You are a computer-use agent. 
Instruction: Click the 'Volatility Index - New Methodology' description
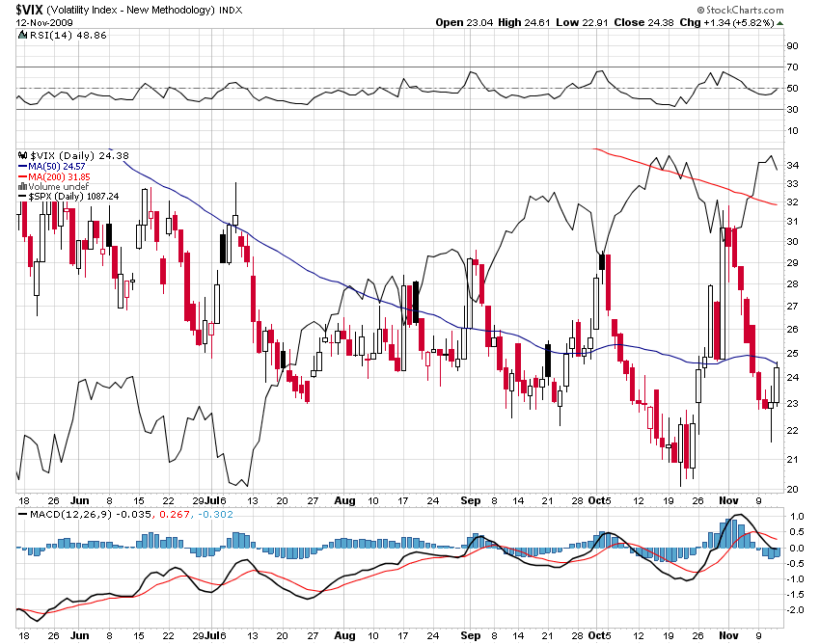click(x=130, y=10)
